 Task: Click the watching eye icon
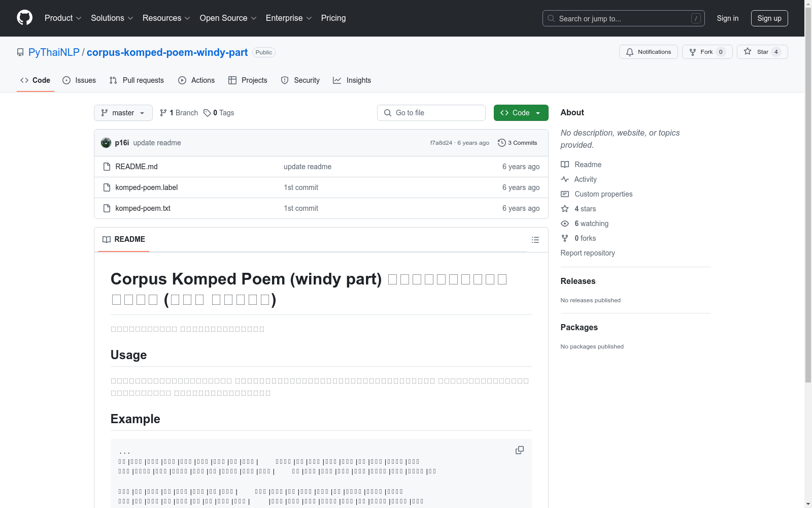(x=565, y=224)
